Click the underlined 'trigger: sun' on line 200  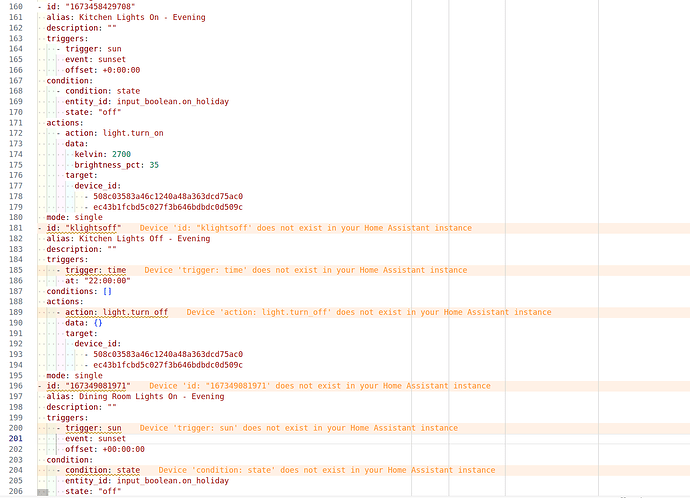93,428
